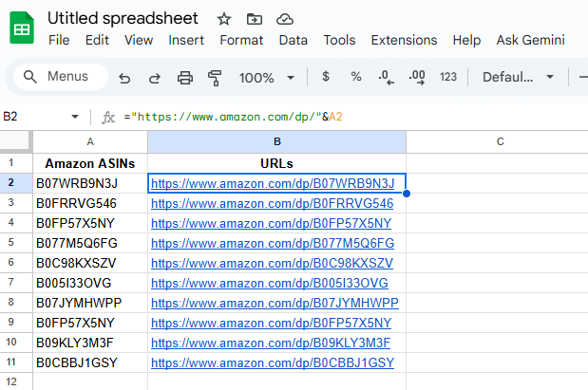Apply percent format
Screen dimensions: 588x390
coord(356,77)
